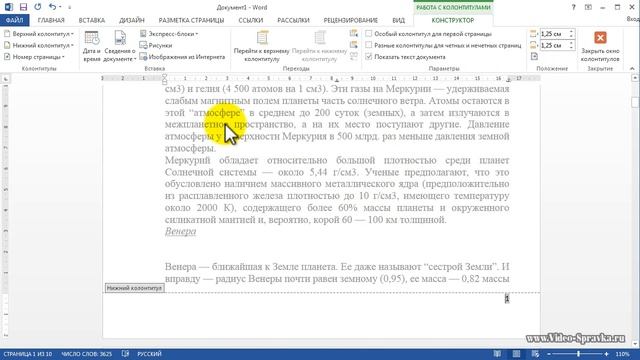Click the proofing check icon in status bar
The width and height of the screenshot is (640, 360).
(x=125, y=354)
